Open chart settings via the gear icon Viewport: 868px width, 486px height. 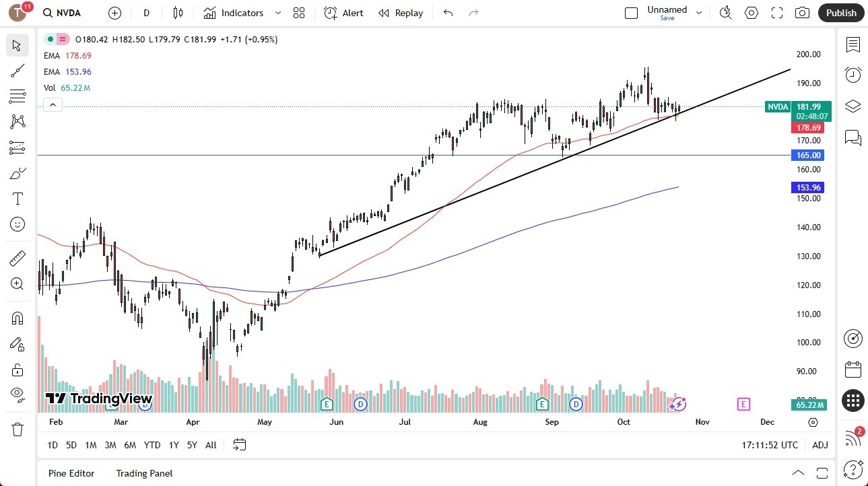[751, 13]
